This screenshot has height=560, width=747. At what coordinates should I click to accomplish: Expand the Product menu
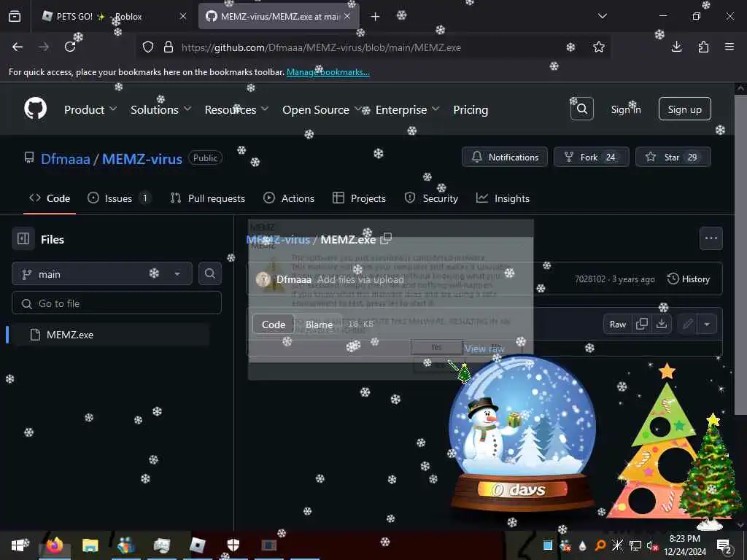pos(90,109)
